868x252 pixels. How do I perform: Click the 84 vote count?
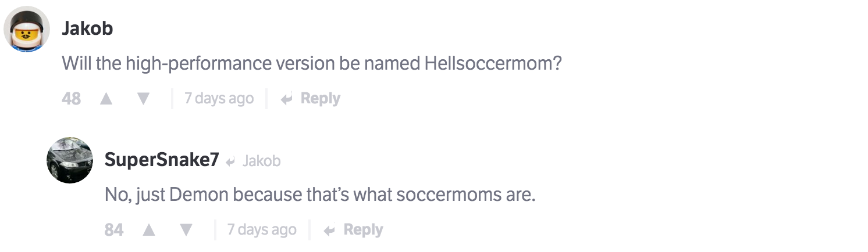(114, 230)
